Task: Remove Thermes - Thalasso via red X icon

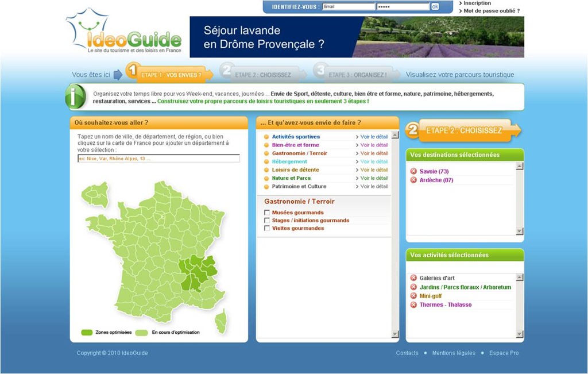Action: (413, 305)
